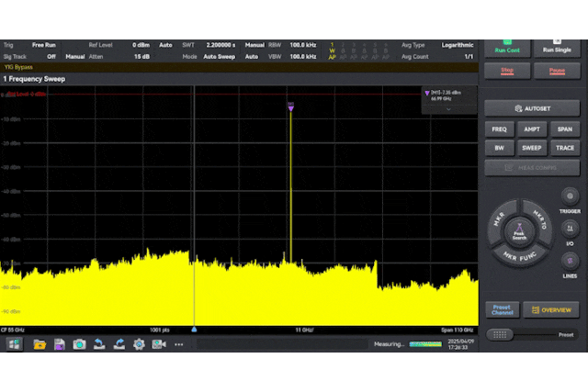Toggle Sig Track Off setting
This screenshot has height=392, width=588.
pos(51,57)
